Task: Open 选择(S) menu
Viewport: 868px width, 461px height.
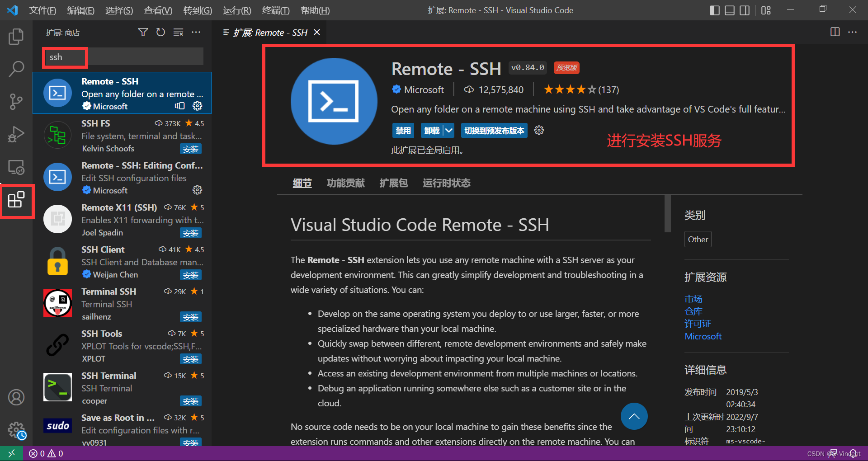Action: [x=119, y=10]
